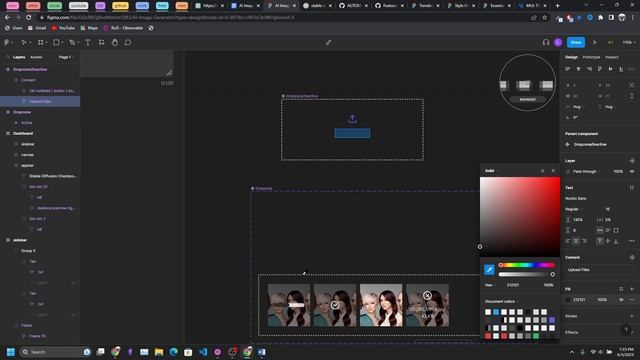Switch to the Prototype tab
This screenshot has width=640, height=360.
pyautogui.click(x=591, y=57)
